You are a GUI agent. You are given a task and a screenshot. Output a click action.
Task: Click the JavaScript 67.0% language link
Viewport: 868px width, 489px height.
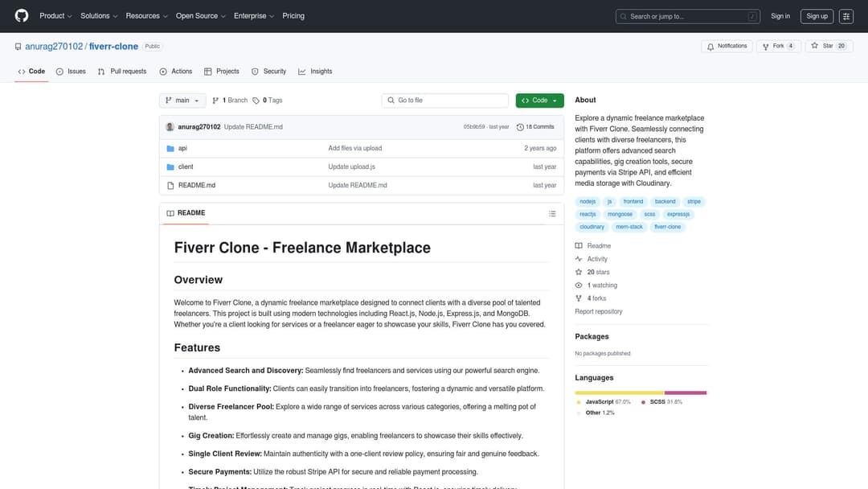coord(604,402)
